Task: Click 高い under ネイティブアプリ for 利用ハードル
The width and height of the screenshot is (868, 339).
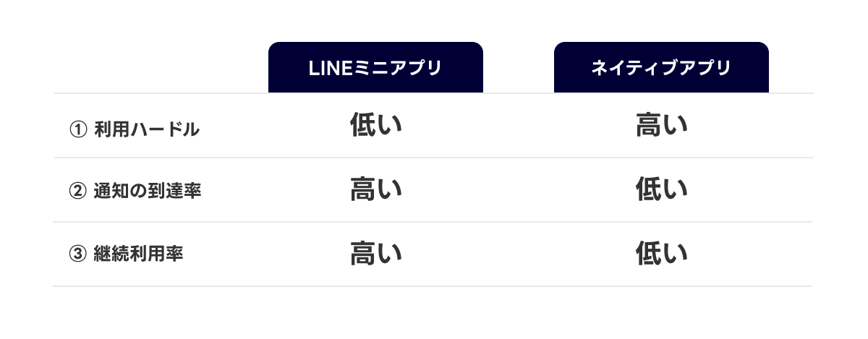Action: 661,126
